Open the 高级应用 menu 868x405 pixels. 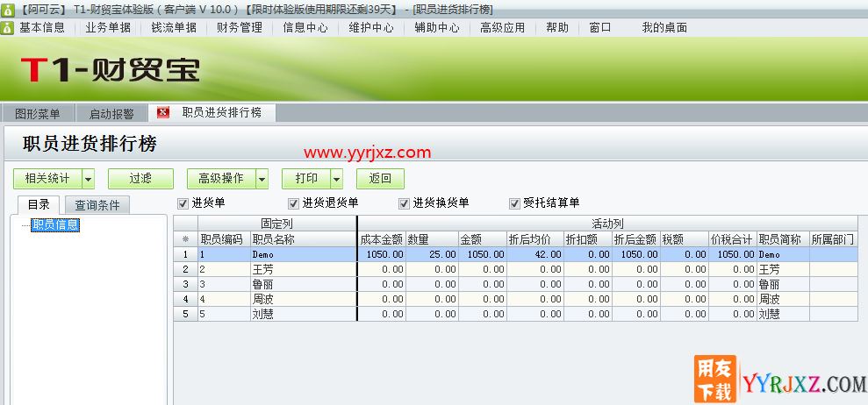(x=503, y=27)
